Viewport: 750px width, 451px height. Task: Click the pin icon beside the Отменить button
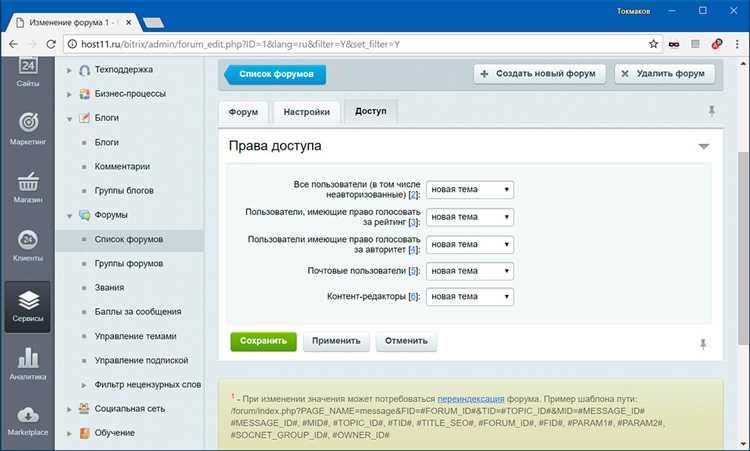tap(703, 344)
